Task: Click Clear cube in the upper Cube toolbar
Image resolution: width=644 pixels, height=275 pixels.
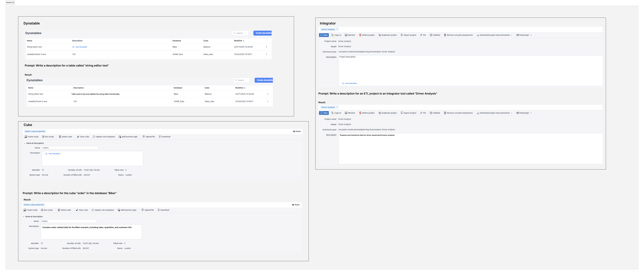Action: 83,137
